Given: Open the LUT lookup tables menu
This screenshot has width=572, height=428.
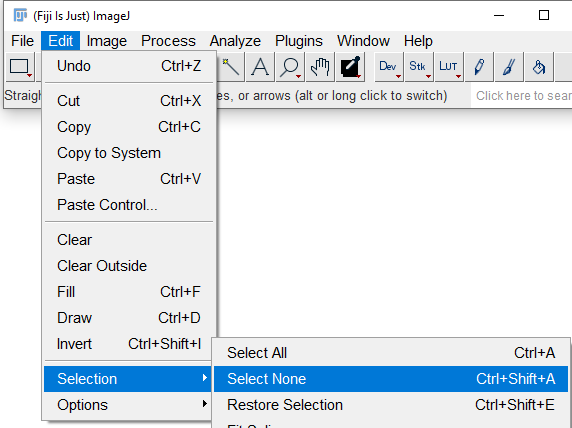Looking at the screenshot, I should click(449, 67).
